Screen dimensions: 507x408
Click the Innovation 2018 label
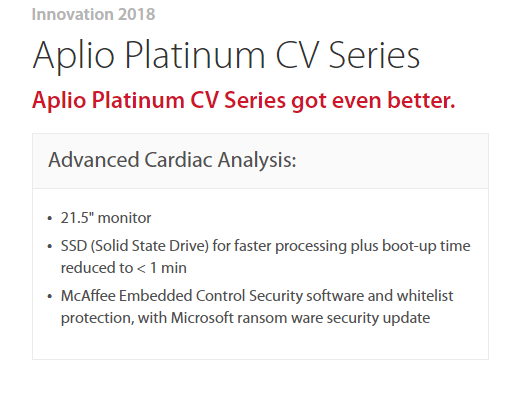(93, 14)
